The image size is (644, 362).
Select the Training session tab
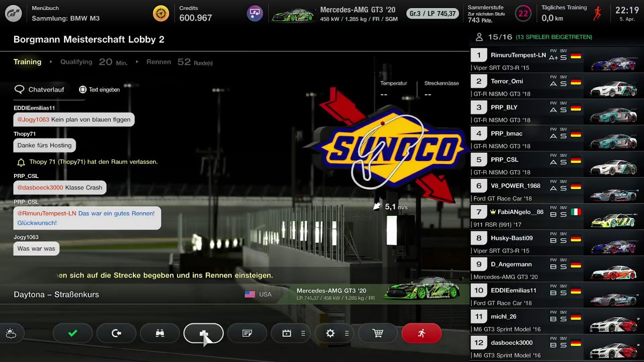27,62
